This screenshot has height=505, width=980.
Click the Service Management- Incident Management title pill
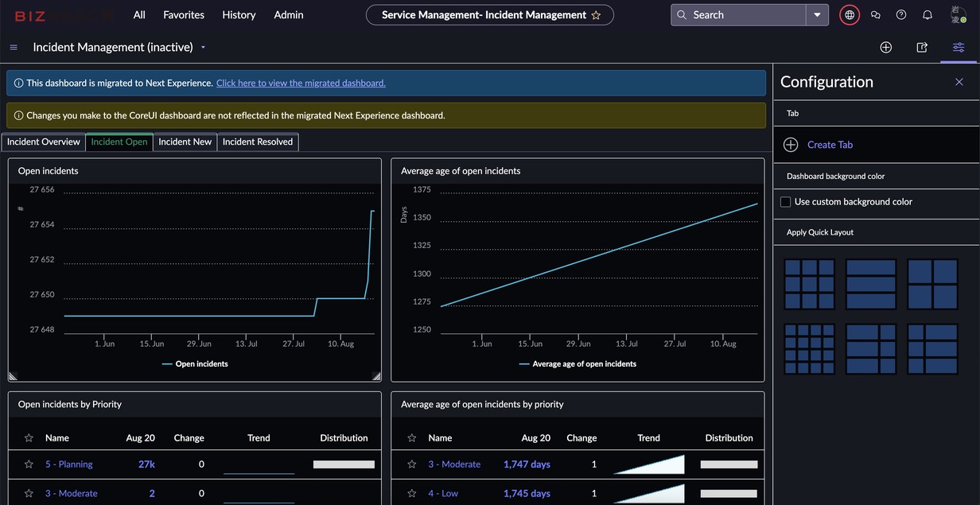[490, 15]
